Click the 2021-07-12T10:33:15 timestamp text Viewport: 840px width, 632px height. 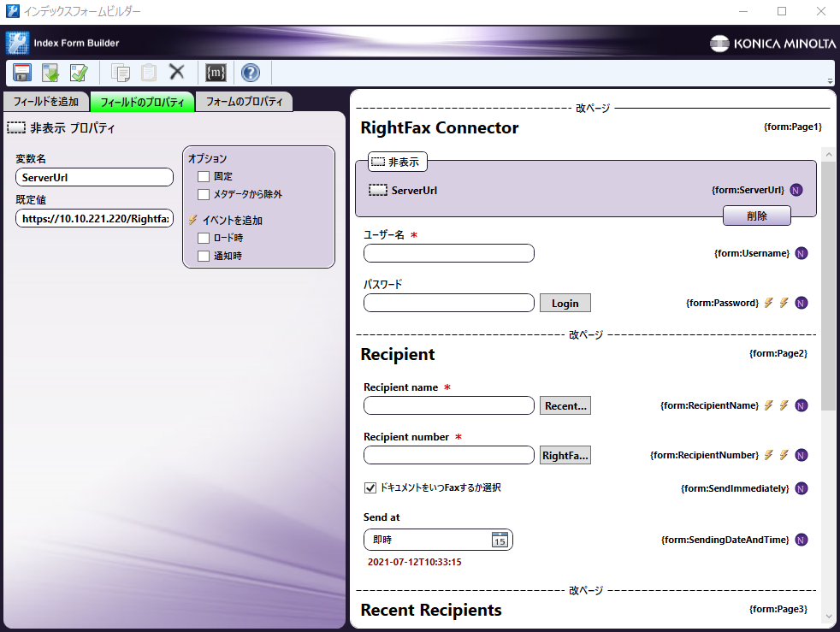(414, 562)
